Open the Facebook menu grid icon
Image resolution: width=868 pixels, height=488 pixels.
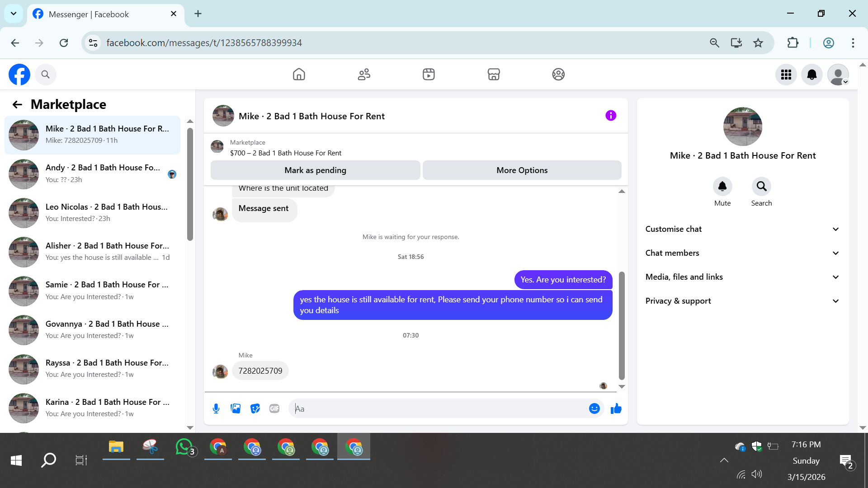[786, 75]
